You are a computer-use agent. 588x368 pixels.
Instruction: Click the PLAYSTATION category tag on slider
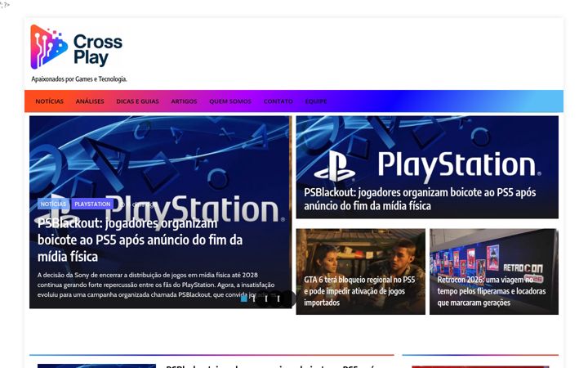pos(92,204)
